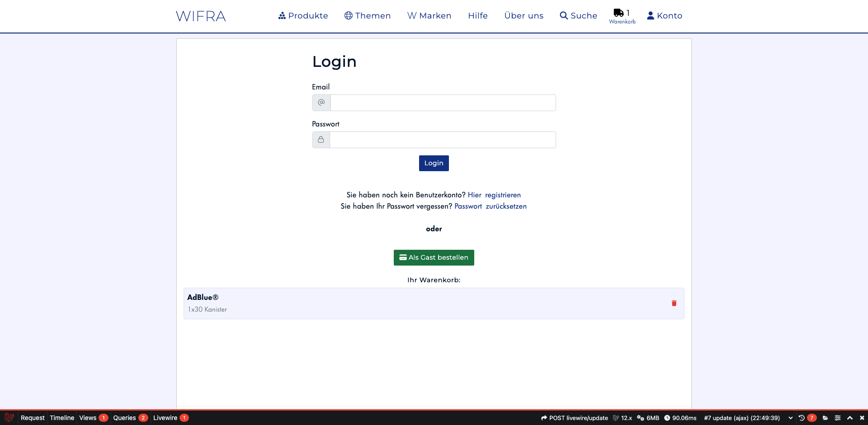Delete AdBlue item with red trash icon
Screen dimensions: 868x425
click(x=674, y=304)
